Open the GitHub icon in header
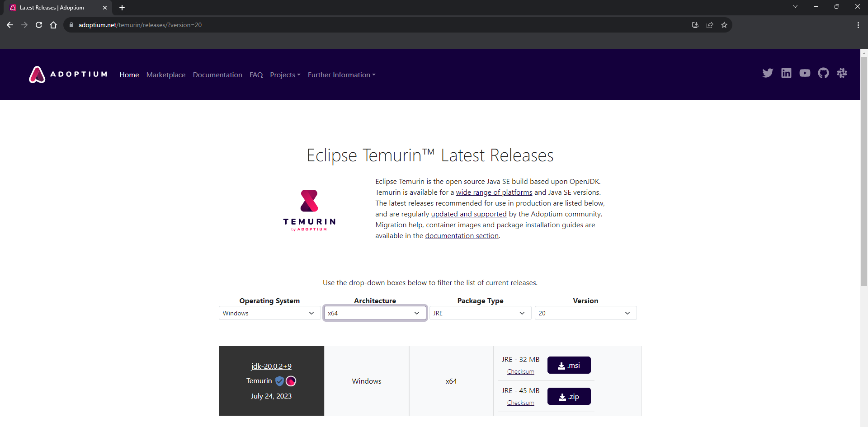The width and height of the screenshot is (868, 427). [x=823, y=73]
